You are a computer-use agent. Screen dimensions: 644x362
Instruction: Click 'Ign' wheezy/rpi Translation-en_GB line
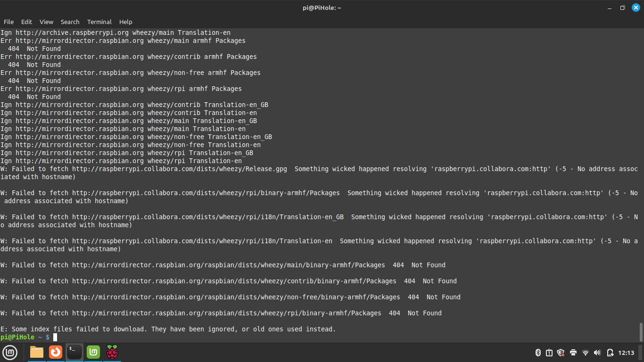pos(126,153)
